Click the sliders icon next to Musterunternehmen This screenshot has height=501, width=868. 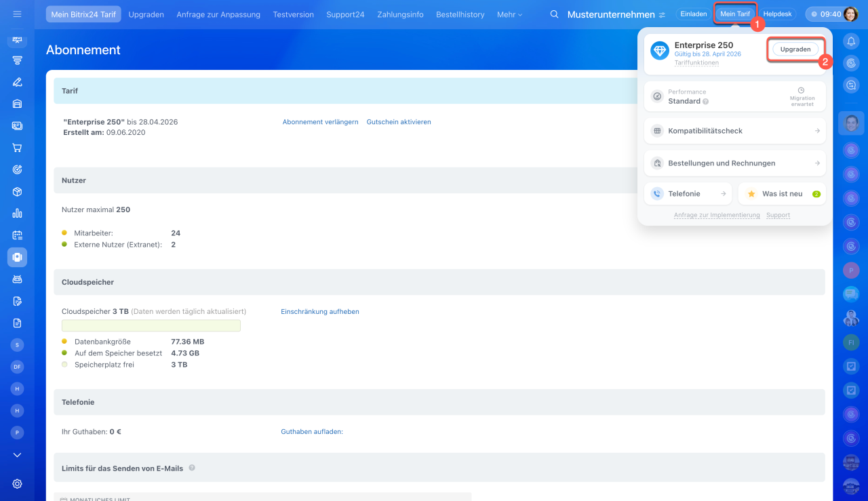(662, 14)
